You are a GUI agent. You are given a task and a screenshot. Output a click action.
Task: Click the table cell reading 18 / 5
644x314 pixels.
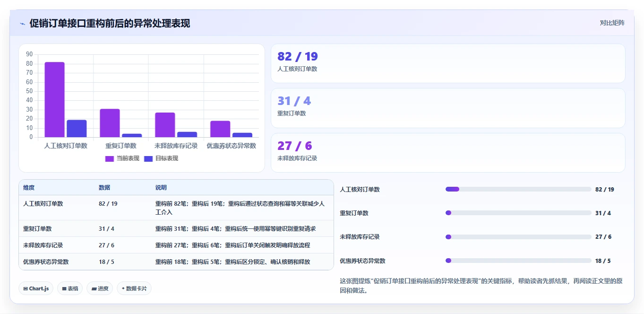pos(106,262)
